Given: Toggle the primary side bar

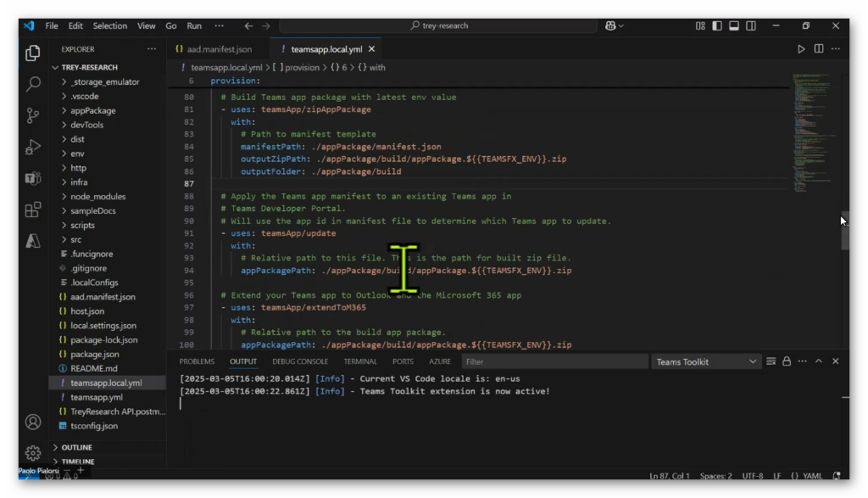Looking at the screenshot, I should tap(717, 25).
